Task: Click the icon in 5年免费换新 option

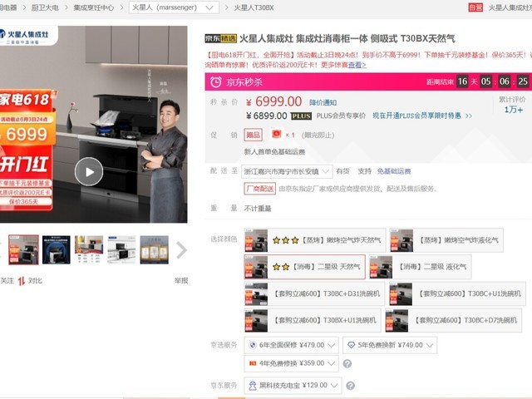Action: click(351, 346)
